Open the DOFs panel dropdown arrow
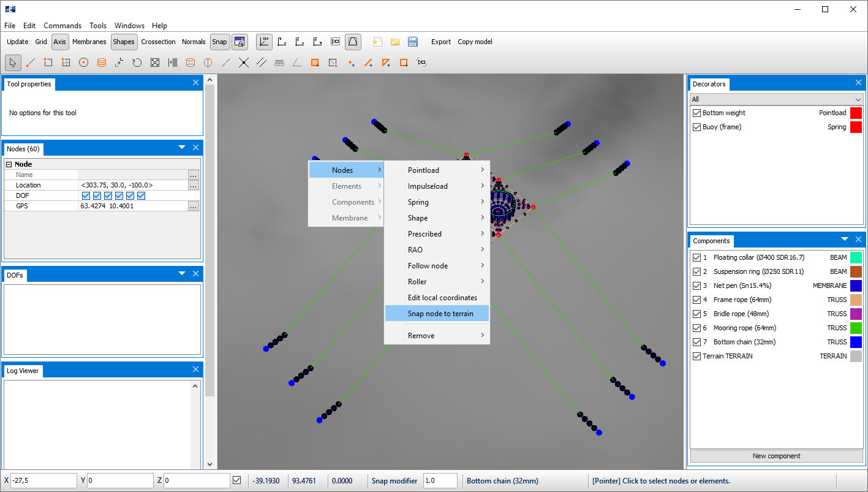 tap(182, 273)
